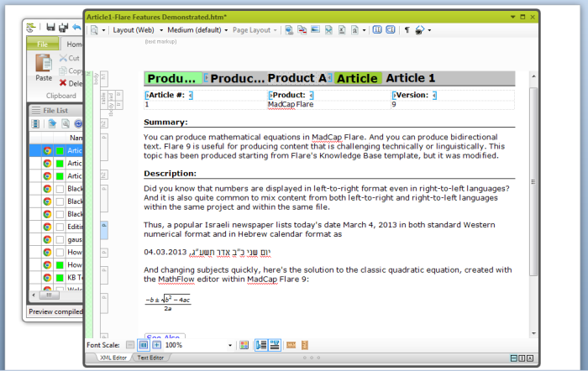Toggle the span bar button at bottom
The width and height of the screenshot is (588, 371).
(x=275, y=345)
